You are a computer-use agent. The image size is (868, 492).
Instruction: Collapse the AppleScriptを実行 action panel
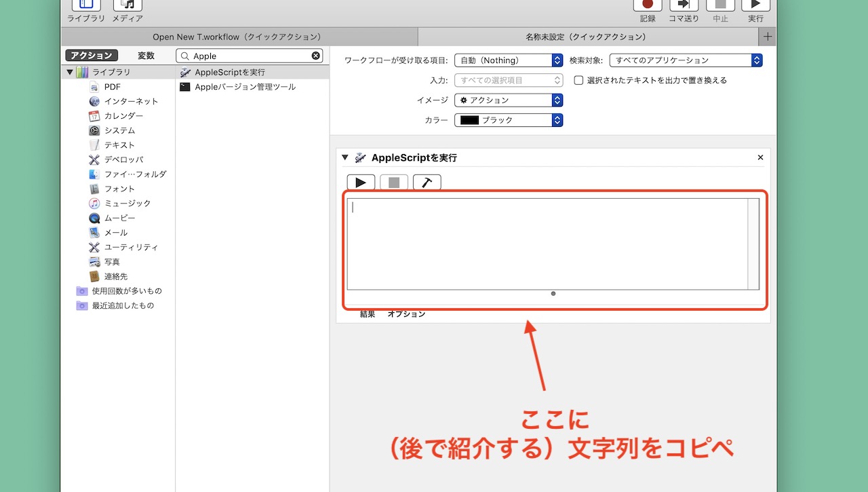point(344,157)
